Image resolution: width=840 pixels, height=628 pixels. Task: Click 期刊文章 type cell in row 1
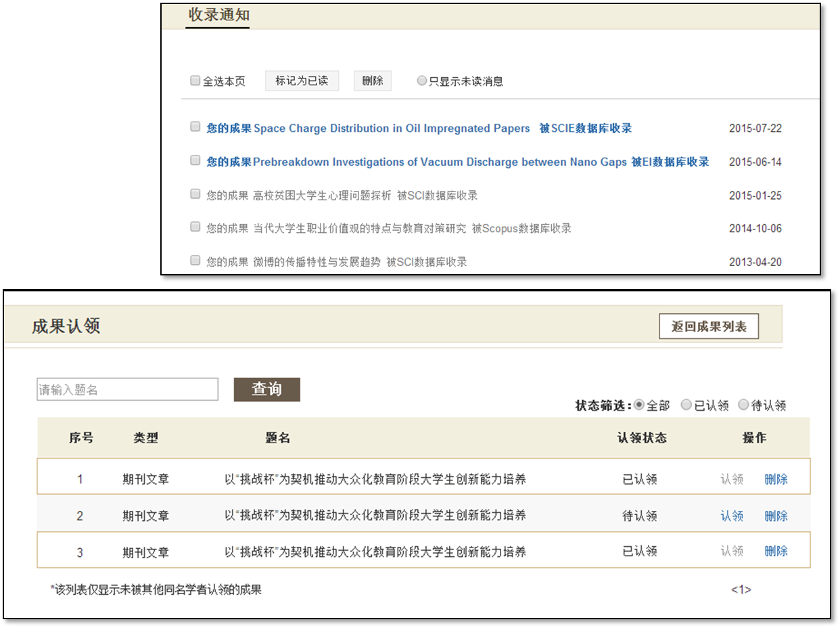tap(145, 480)
